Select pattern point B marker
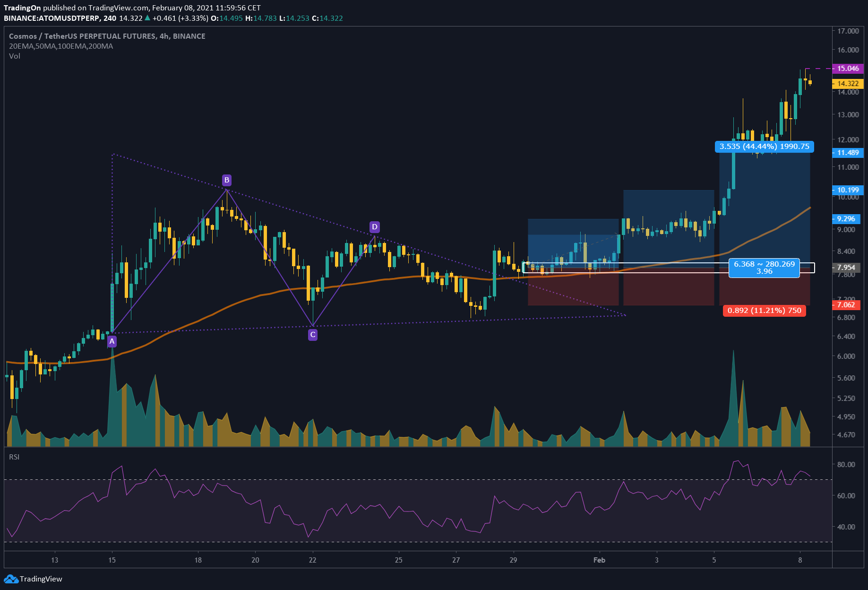 tap(227, 180)
